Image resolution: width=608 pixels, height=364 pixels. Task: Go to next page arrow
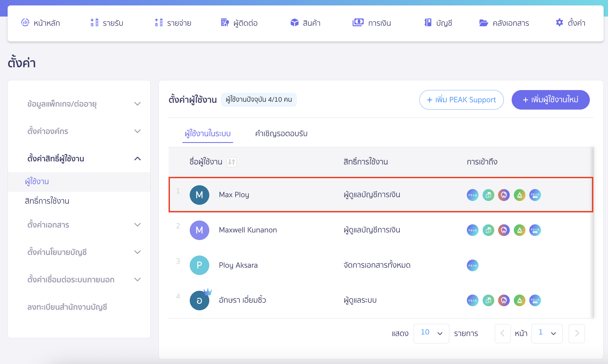(577, 333)
